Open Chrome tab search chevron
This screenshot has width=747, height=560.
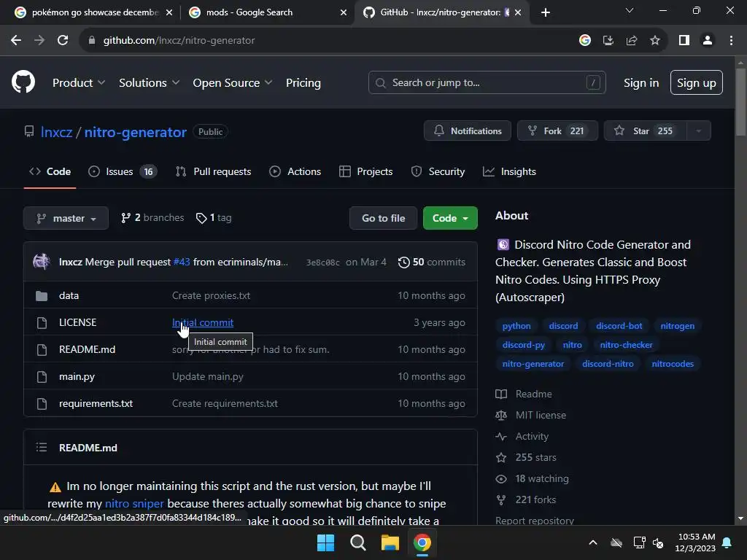[630, 10]
